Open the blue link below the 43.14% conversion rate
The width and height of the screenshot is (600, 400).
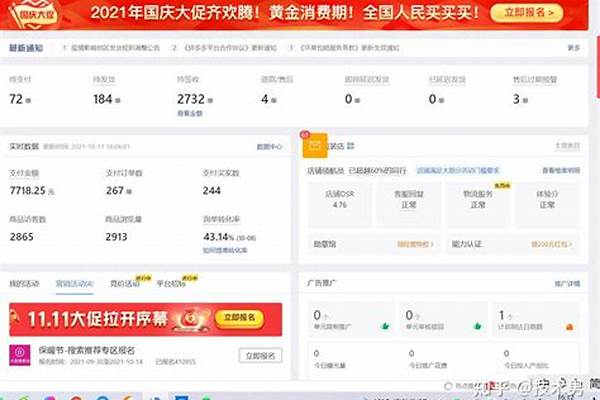click(x=225, y=250)
